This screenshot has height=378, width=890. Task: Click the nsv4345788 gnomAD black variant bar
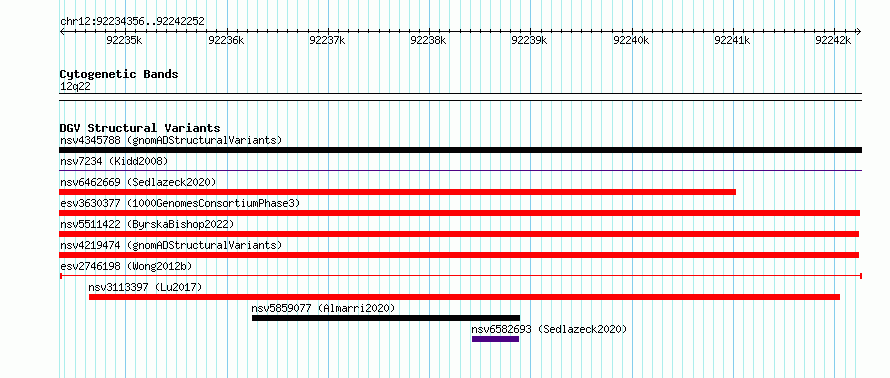coord(460,150)
